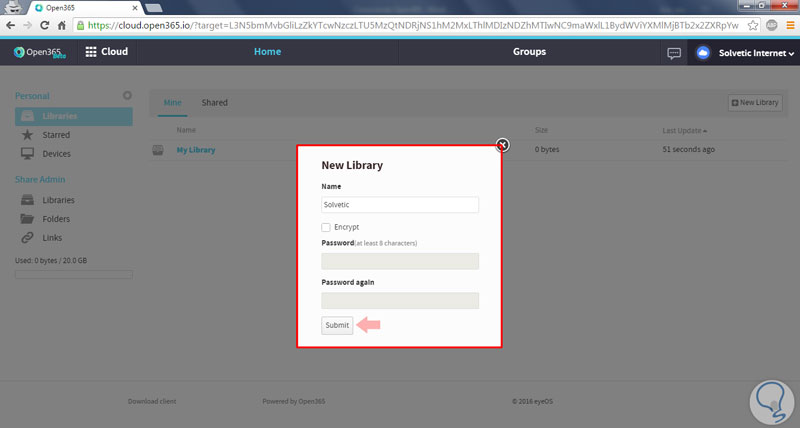Screen dimensions: 800x428
Task: Open the Cloud apps grid
Action: pyautogui.click(x=107, y=52)
